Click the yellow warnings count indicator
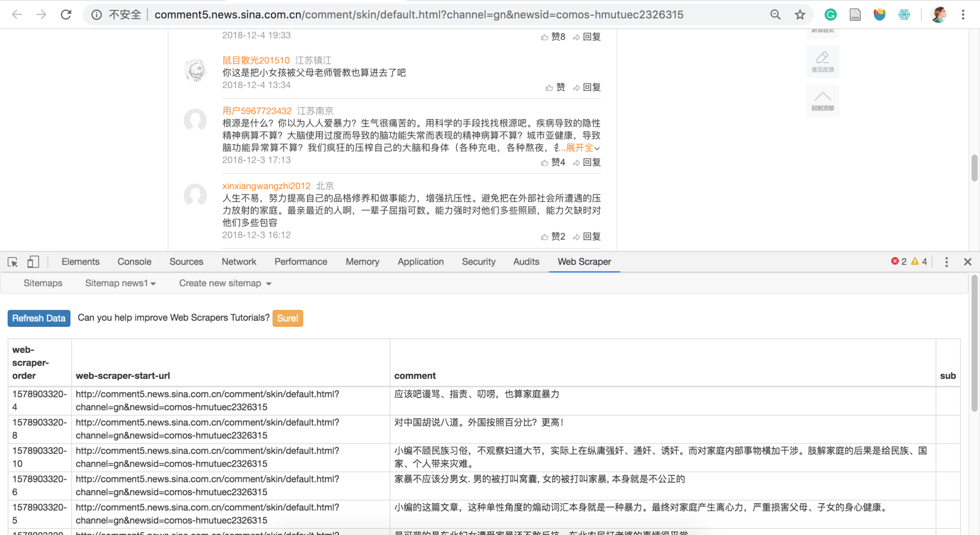Viewport: 980px width, 535px height. click(x=919, y=262)
